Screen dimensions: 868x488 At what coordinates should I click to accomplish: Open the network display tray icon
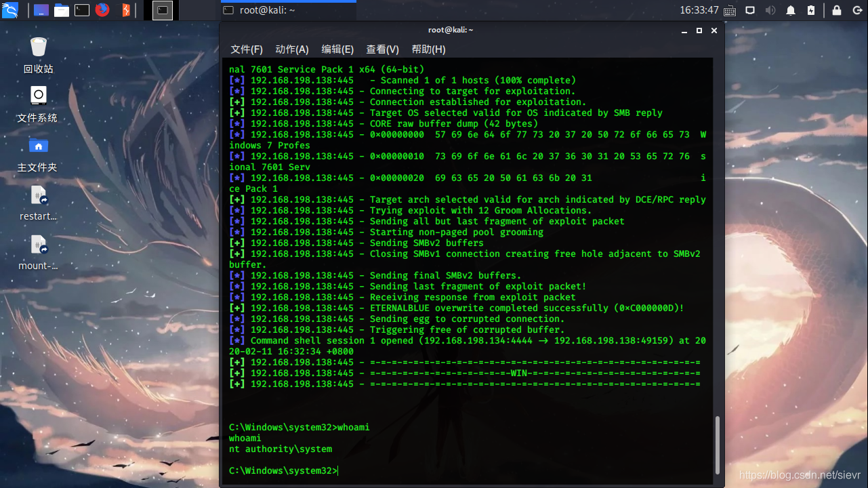[x=750, y=10]
